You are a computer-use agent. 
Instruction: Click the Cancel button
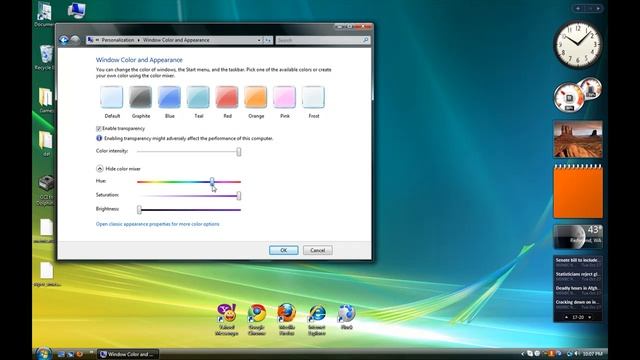[x=318, y=250]
